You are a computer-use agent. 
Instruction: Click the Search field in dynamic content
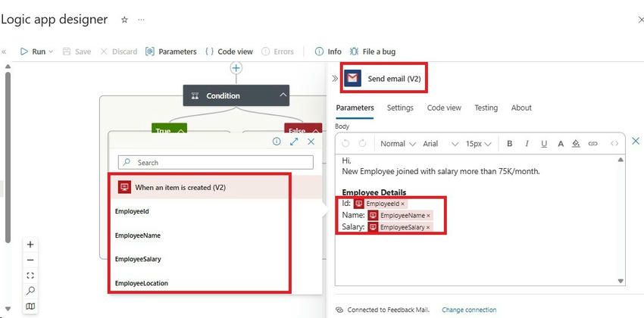click(x=216, y=163)
